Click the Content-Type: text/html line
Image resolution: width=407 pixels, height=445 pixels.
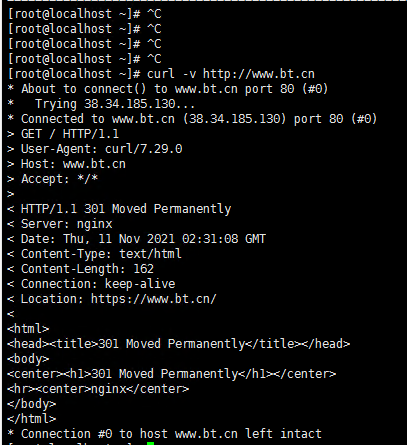coord(101,254)
